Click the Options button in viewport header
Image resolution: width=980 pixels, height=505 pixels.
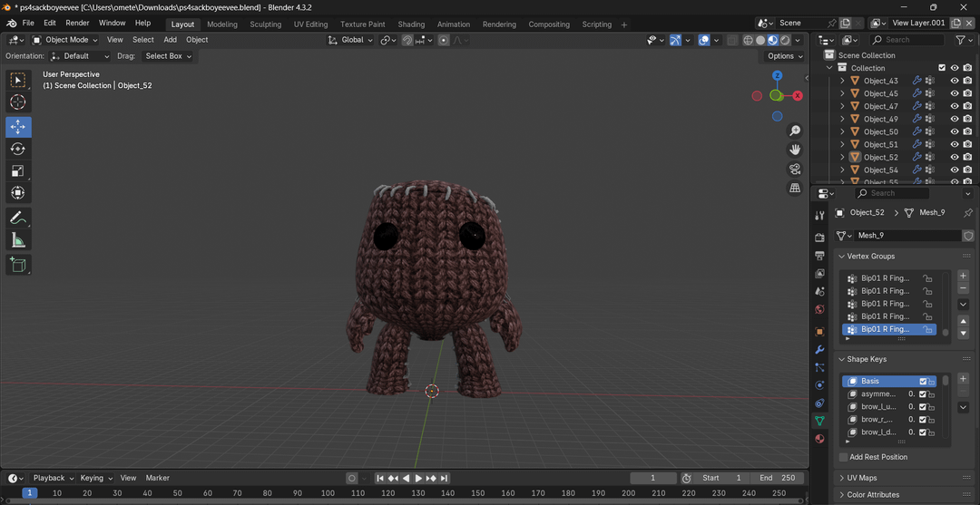[x=785, y=56]
